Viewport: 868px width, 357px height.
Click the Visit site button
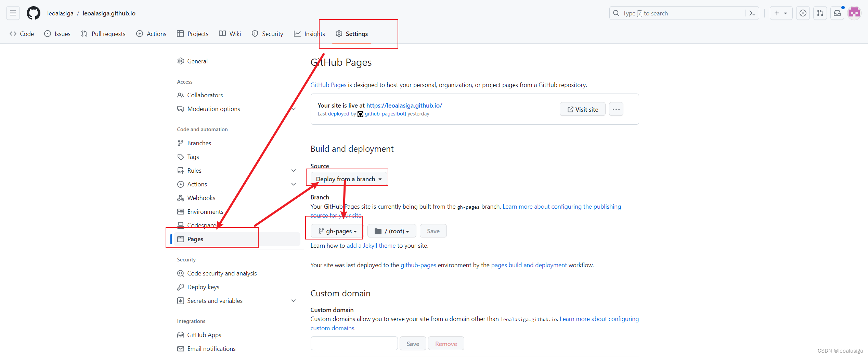tap(582, 109)
